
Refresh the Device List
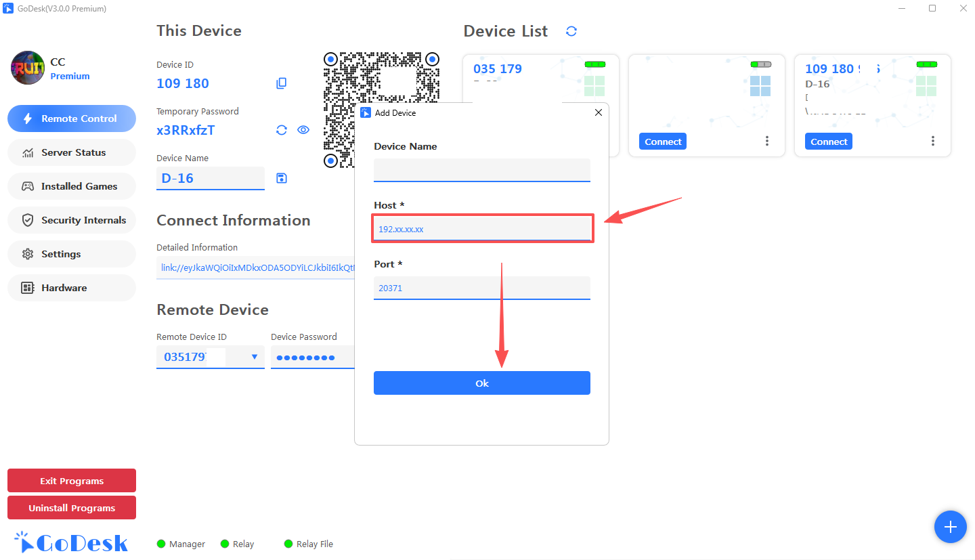571,31
